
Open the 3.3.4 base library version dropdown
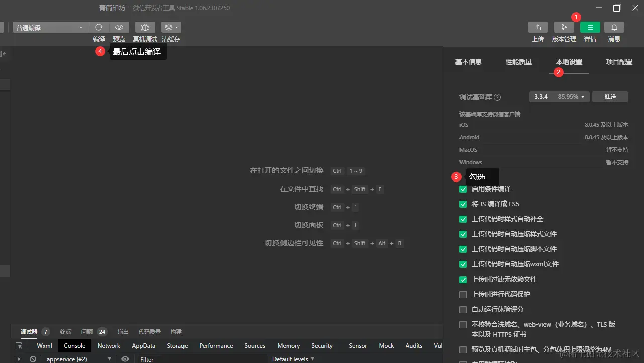pyautogui.click(x=559, y=97)
